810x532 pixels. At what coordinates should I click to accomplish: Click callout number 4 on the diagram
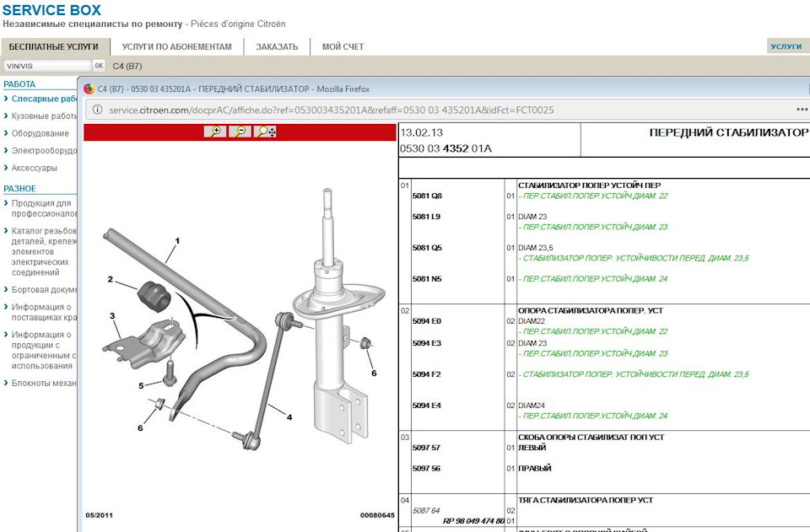coord(289,417)
